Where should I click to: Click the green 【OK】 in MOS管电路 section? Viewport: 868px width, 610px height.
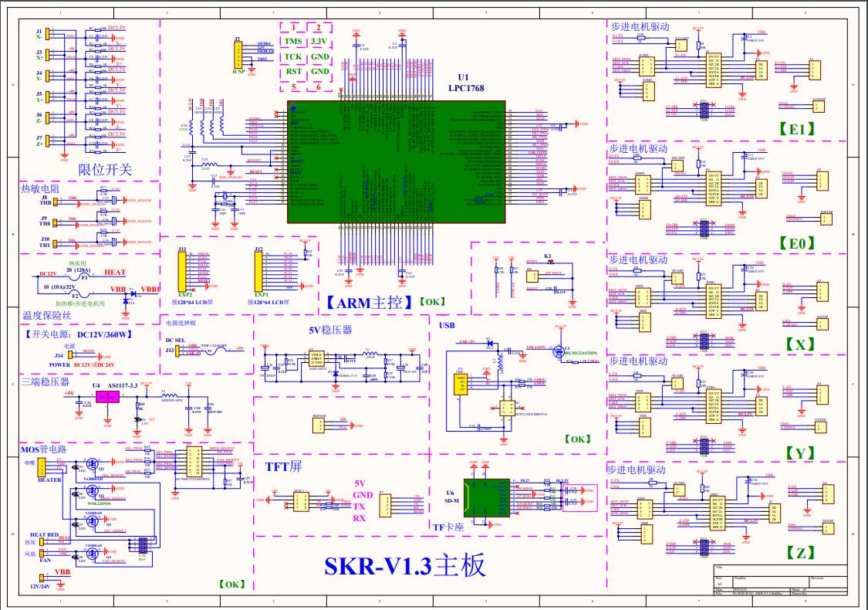[231, 585]
